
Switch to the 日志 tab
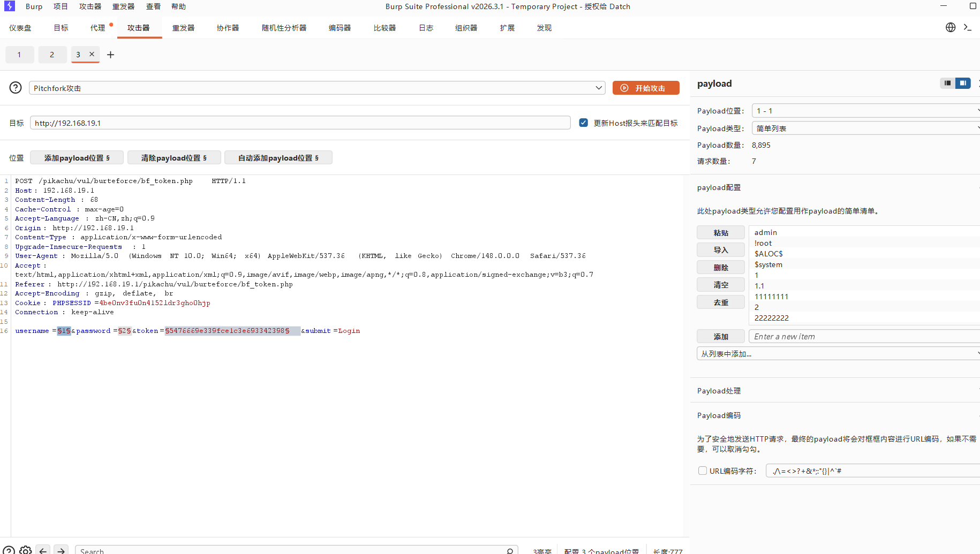coord(426,28)
